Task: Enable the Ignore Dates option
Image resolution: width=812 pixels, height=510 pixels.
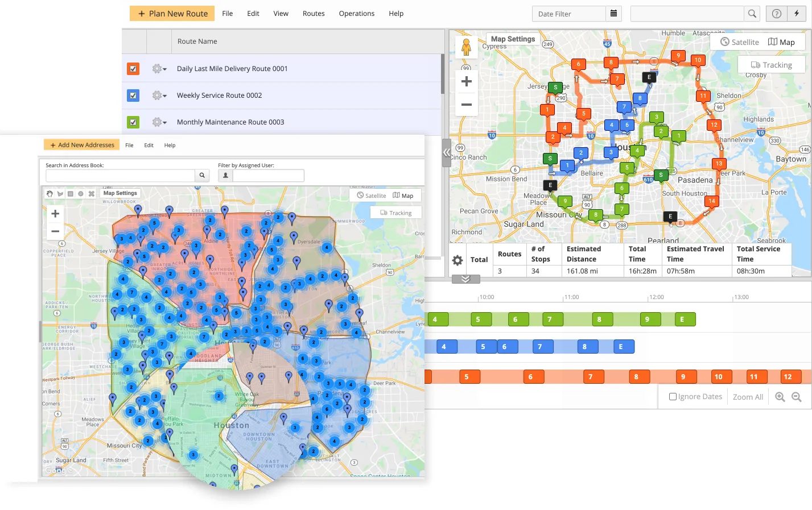Action: point(673,396)
